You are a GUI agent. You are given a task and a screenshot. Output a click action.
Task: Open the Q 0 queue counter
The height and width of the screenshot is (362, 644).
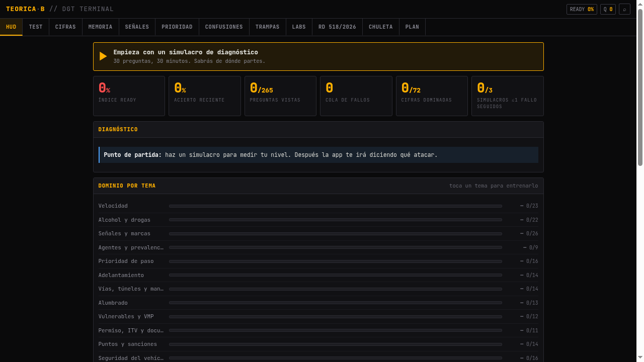pyautogui.click(x=608, y=9)
